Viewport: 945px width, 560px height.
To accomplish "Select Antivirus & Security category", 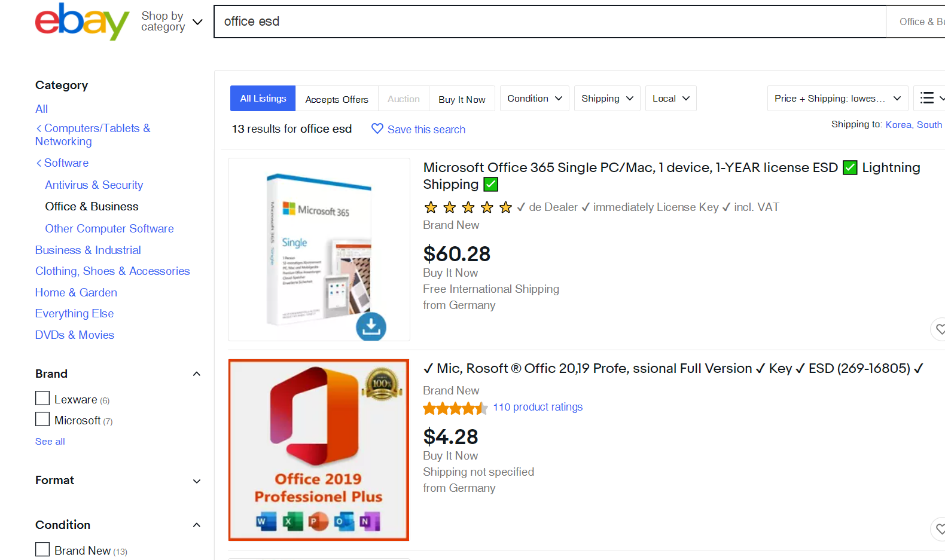I will click(x=94, y=185).
